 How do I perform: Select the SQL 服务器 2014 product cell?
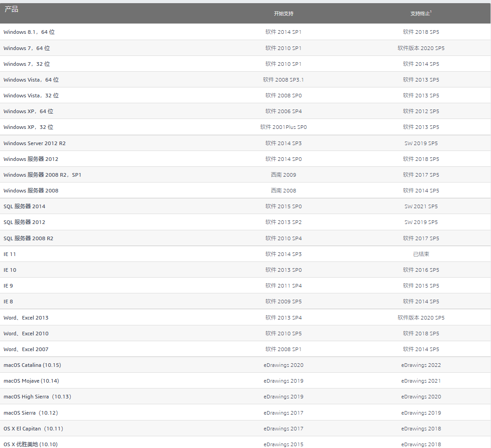24,206
